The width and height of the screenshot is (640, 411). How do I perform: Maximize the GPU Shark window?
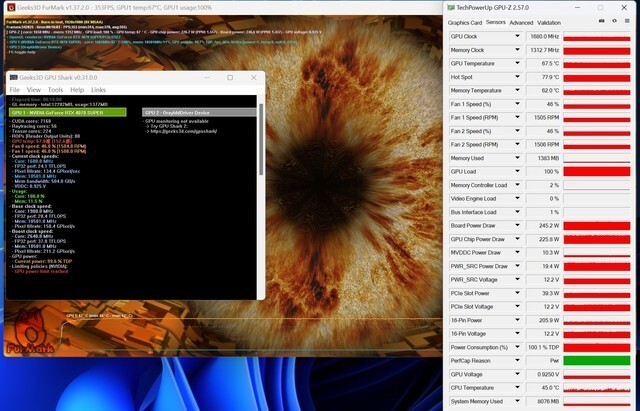point(230,78)
